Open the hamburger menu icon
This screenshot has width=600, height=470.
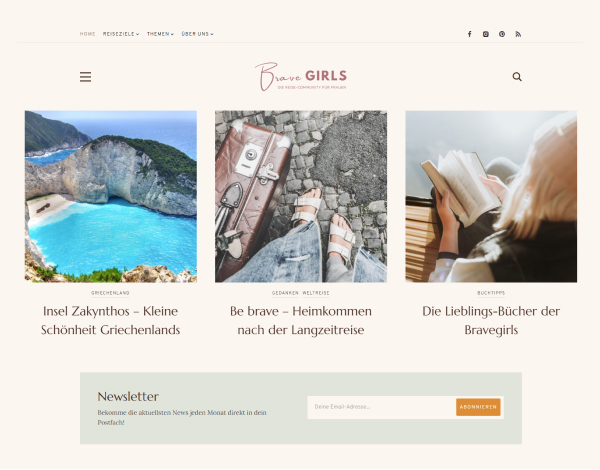click(85, 77)
